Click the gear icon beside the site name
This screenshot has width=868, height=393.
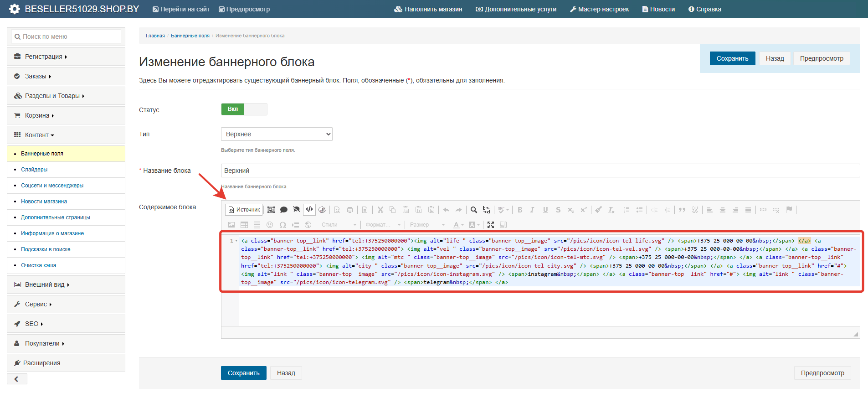pyautogui.click(x=14, y=9)
